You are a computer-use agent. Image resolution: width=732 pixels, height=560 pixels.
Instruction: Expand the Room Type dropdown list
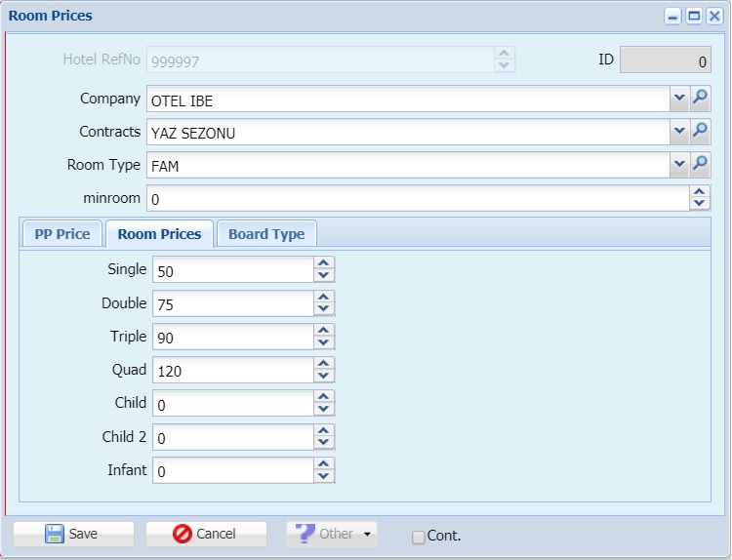click(679, 164)
